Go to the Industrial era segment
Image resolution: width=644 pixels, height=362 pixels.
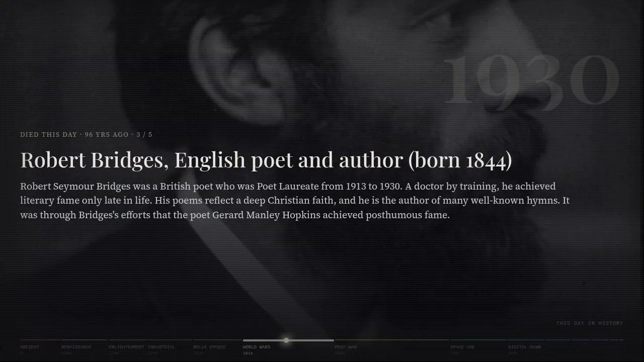[162, 347]
